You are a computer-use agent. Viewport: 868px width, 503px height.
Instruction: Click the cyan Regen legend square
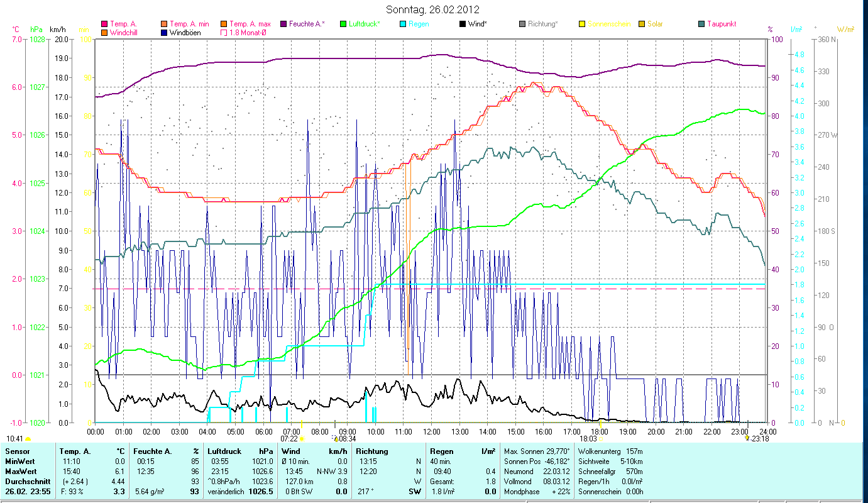coord(403,24)
